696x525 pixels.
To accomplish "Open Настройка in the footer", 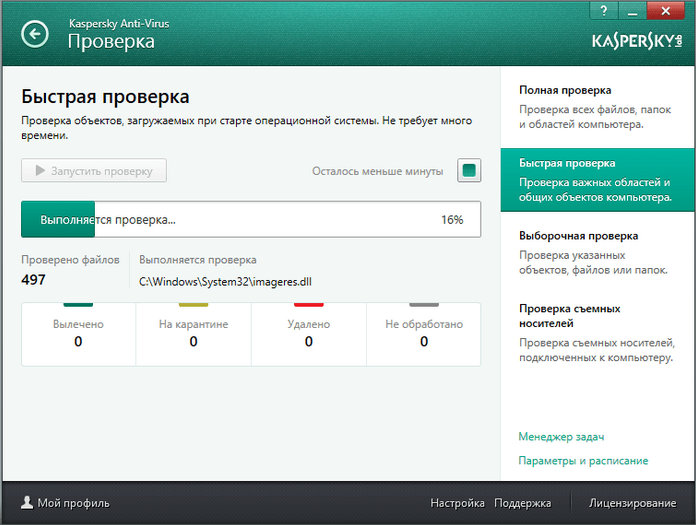I will (457, 503).
